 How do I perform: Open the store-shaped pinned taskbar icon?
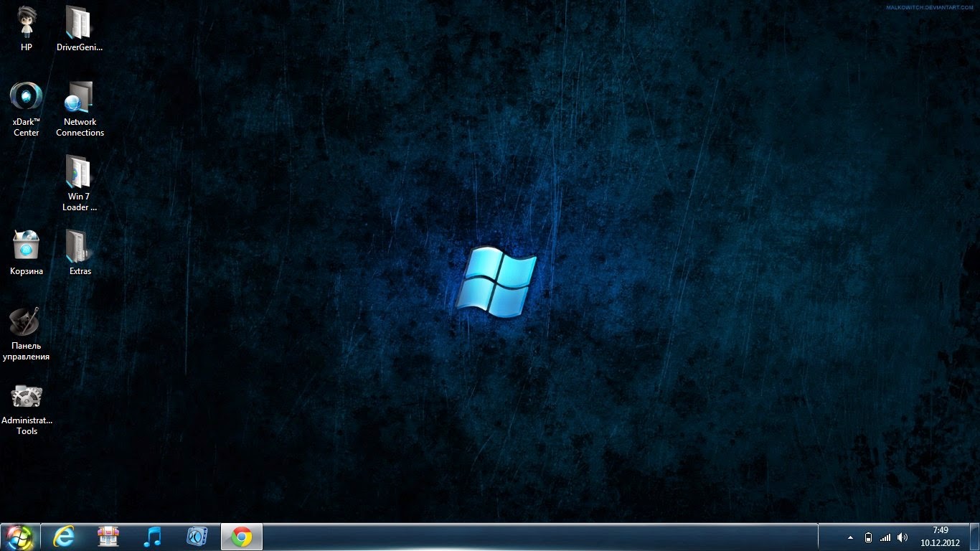pos(108,537)
